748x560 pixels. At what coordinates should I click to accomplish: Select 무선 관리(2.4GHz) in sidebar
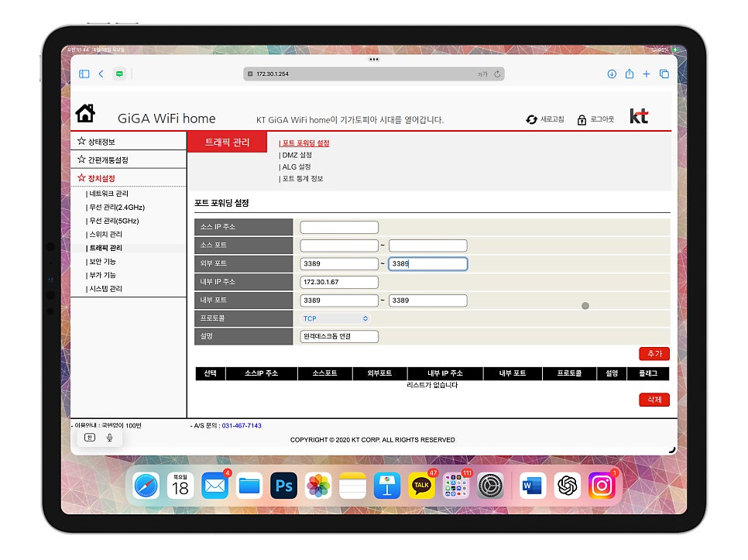point(116,208)
